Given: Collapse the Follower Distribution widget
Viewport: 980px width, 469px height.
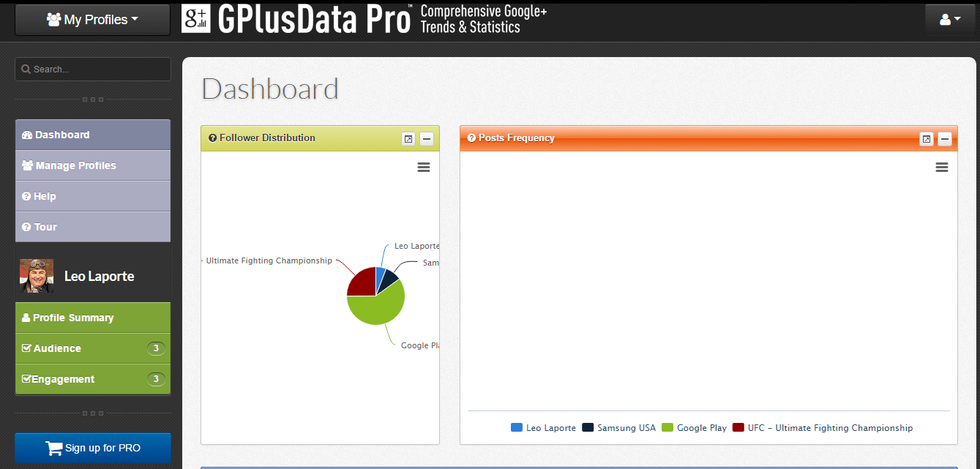Looking at the screenshot, I should pyautogui.click(x=427, y=138).
